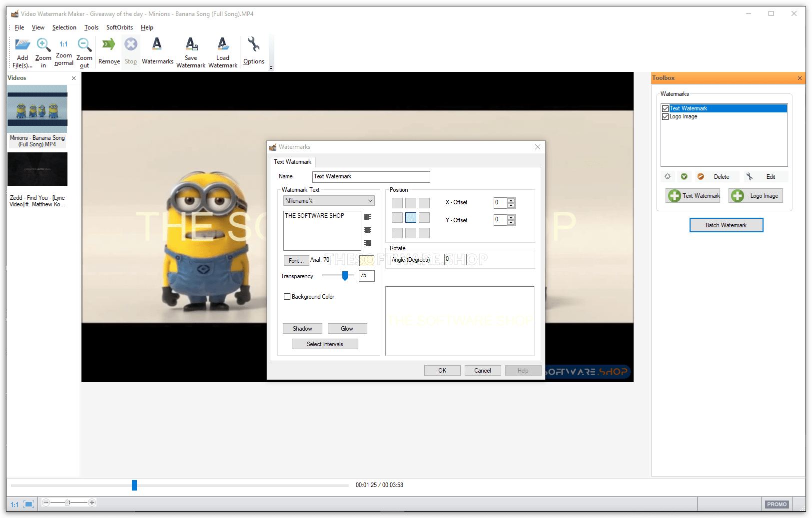Image resolution: width=812 pixels, height=518 pixels.
Task: Click the Transparency slider handle
Action: tap(345, 276)
